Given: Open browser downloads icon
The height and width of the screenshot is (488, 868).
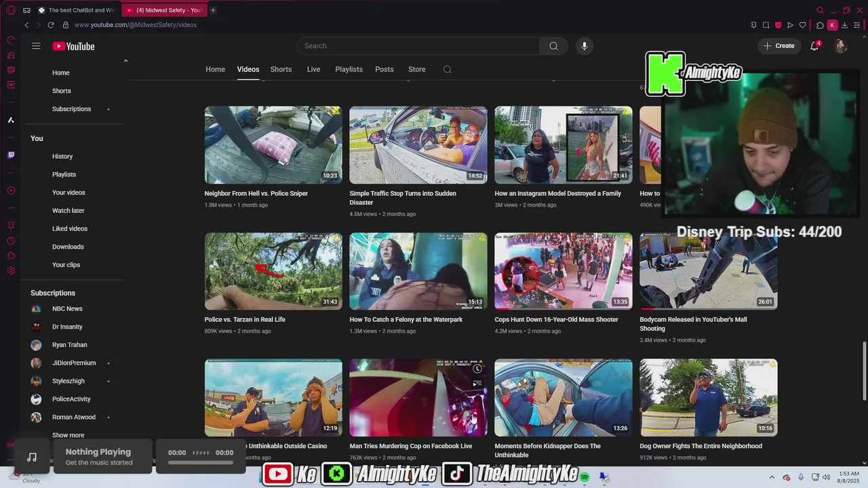Looking at the screenshot, I should coord(845,25).
